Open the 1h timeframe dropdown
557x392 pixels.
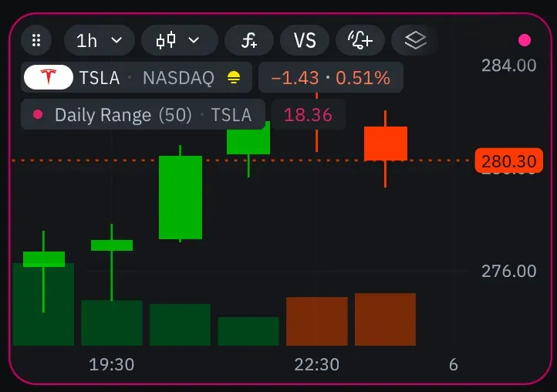pyautogui.click(x=99, y=40)
